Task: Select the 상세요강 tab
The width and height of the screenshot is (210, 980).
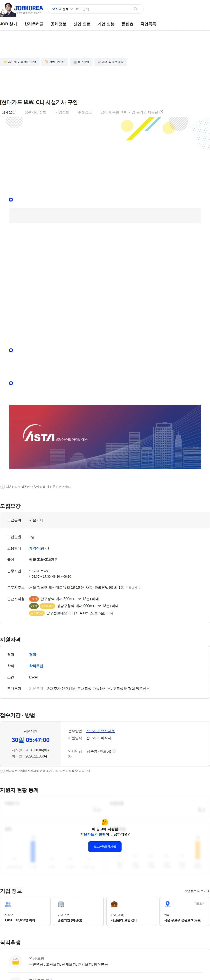Action: pos(9,112)
